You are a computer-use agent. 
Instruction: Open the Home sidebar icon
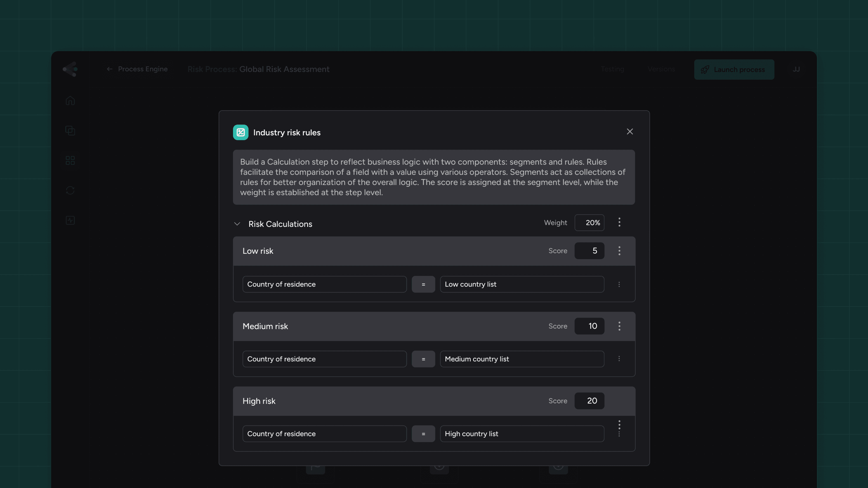pos(70,101)
